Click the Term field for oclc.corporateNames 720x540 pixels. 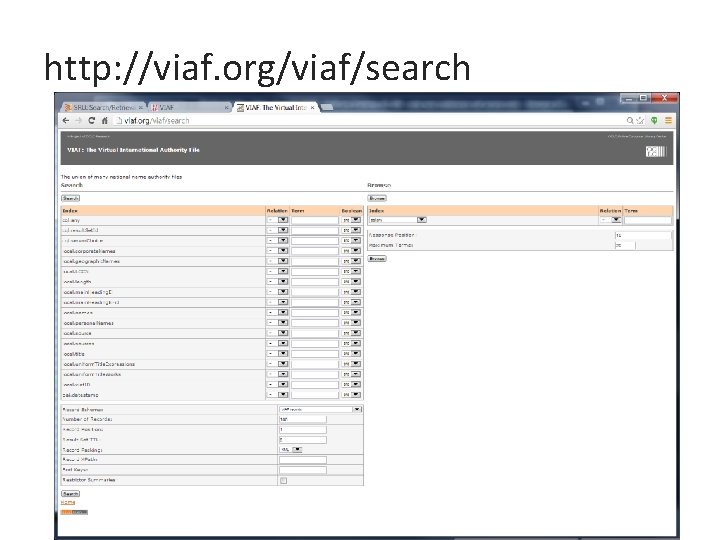coord(315,251)
